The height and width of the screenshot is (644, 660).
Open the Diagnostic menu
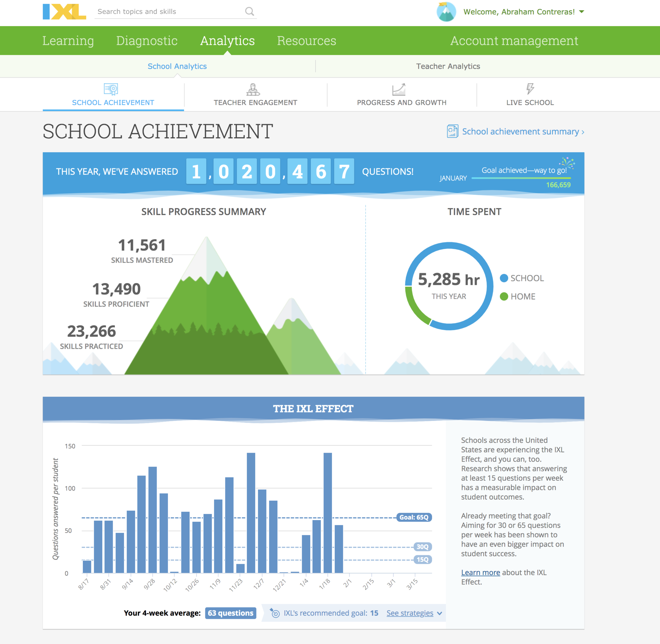[147, 41]
